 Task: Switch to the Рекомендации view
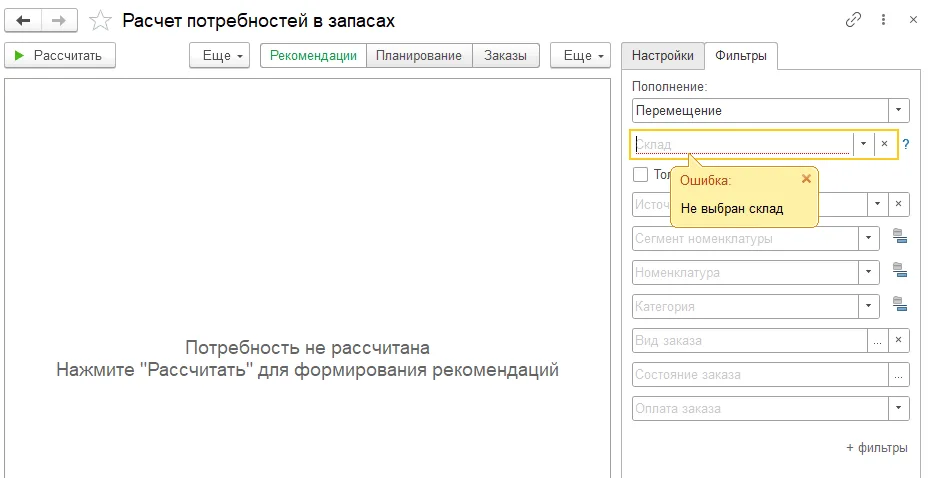click(313, 55)
